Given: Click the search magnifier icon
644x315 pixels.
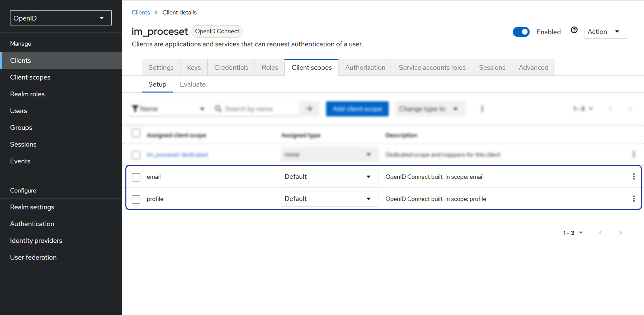Looking at the screenshot, I should (x=218, y=109).
